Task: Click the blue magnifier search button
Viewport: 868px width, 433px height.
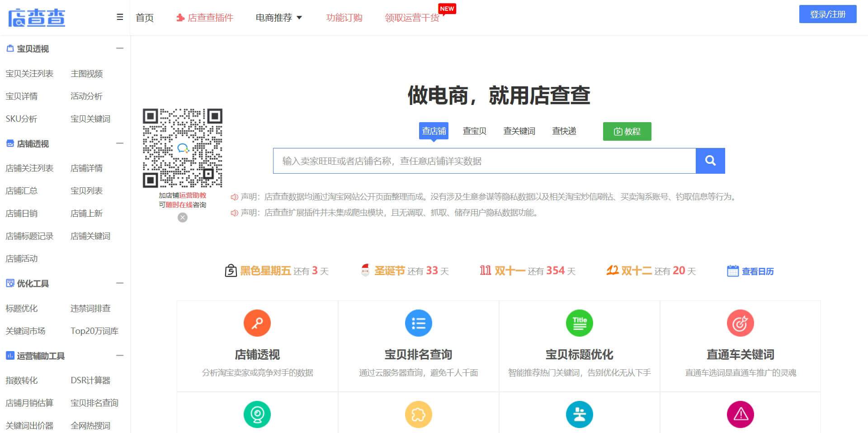Action: point(710,161)
